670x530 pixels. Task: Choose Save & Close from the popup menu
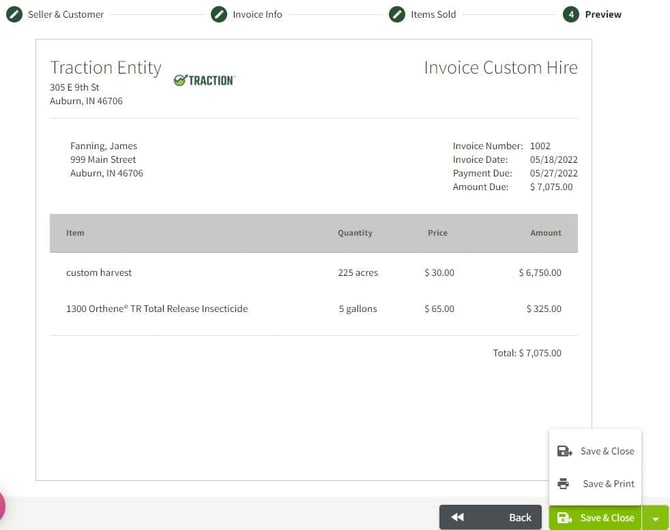[x=595, y=451]
